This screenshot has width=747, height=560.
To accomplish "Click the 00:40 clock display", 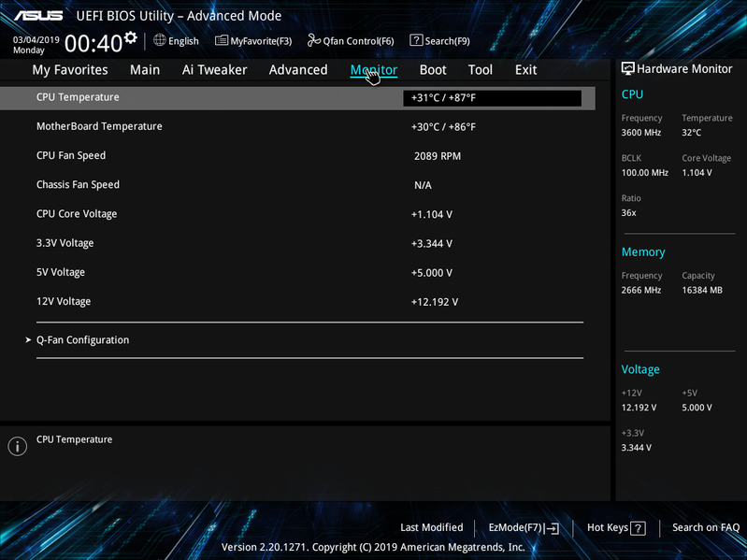I will coord(93,43).
